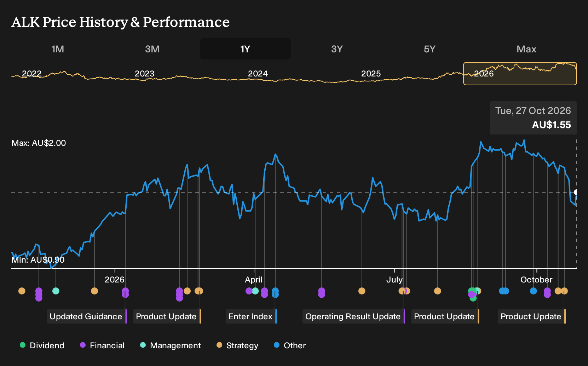Click the white current-price point on the chart line
Screen dimensions: 588x366
point(576,192)
